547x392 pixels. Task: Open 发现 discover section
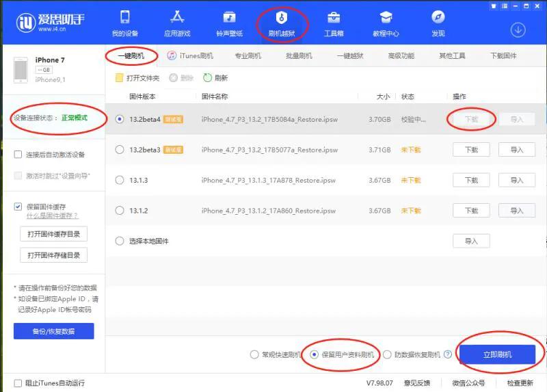coord(438,23)
